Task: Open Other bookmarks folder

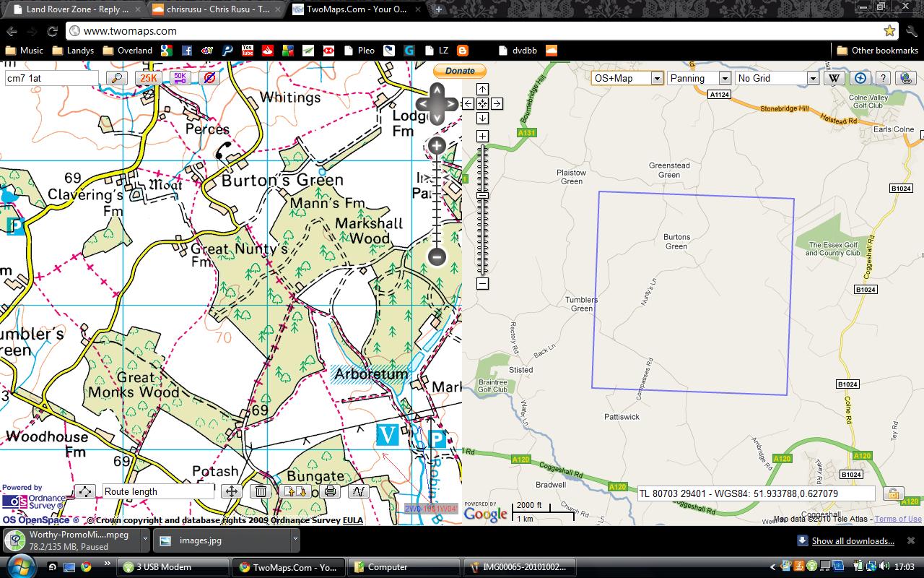Action: click(x=877, y=51)
